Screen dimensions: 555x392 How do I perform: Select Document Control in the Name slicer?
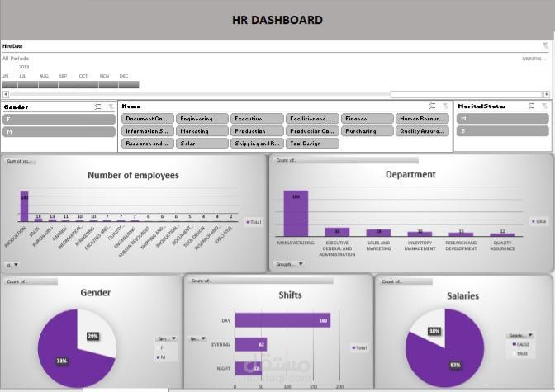point(148,119)
